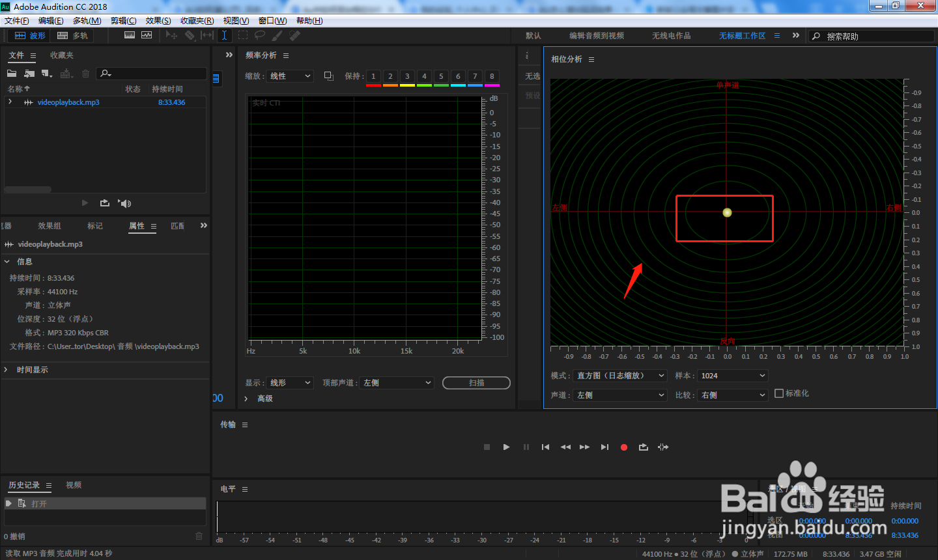Image resolution: width=938 pixels, height=560 pixels.
Task: Open the 收藏夹 (Favorites) tab
Action: pos(62,55)
